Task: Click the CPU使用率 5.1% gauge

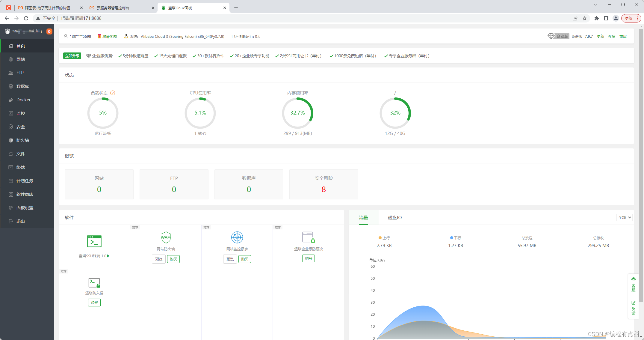Action: 200,113
